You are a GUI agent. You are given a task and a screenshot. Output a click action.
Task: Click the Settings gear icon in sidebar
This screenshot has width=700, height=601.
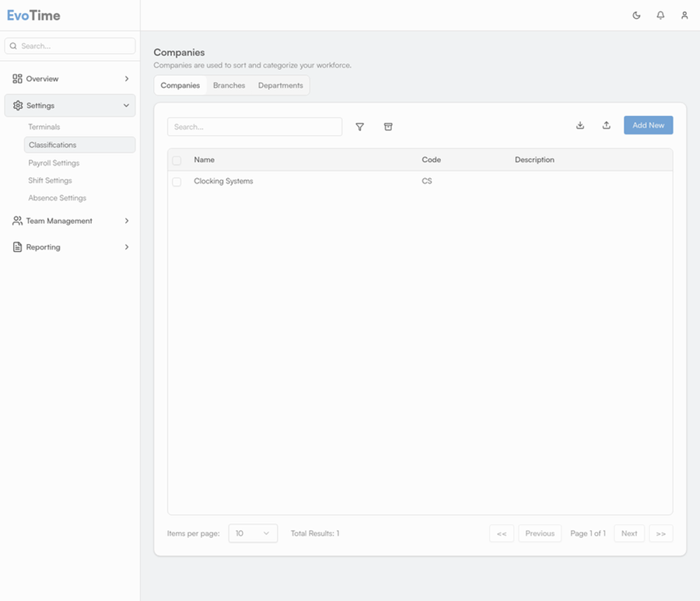tap(18, 106)
